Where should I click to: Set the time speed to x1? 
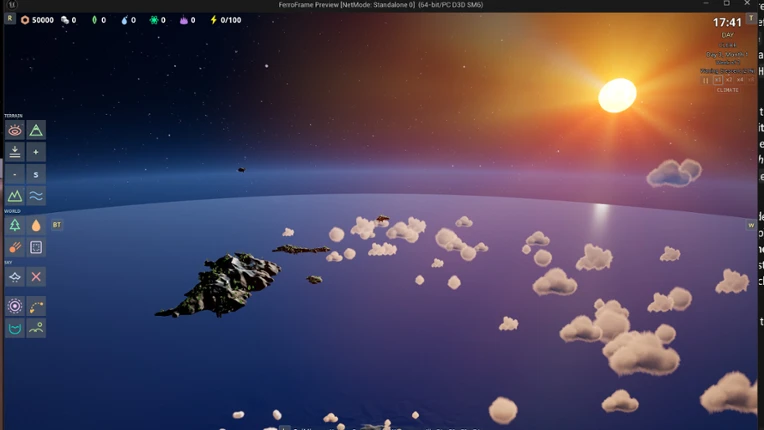pos(717,80)
